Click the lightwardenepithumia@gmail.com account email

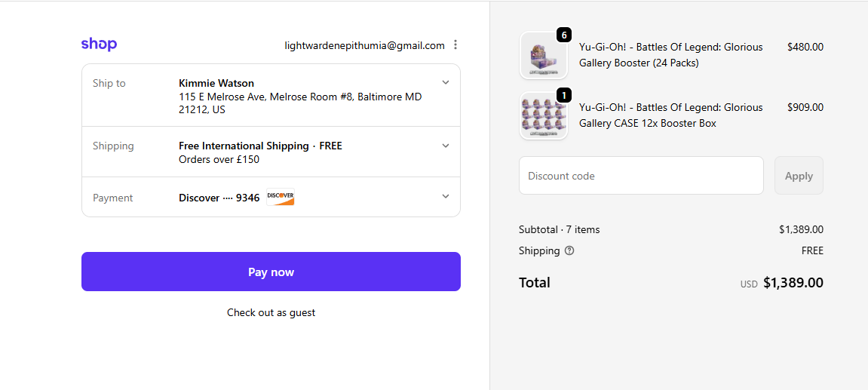pyautogui.click(x=365, y=45)
